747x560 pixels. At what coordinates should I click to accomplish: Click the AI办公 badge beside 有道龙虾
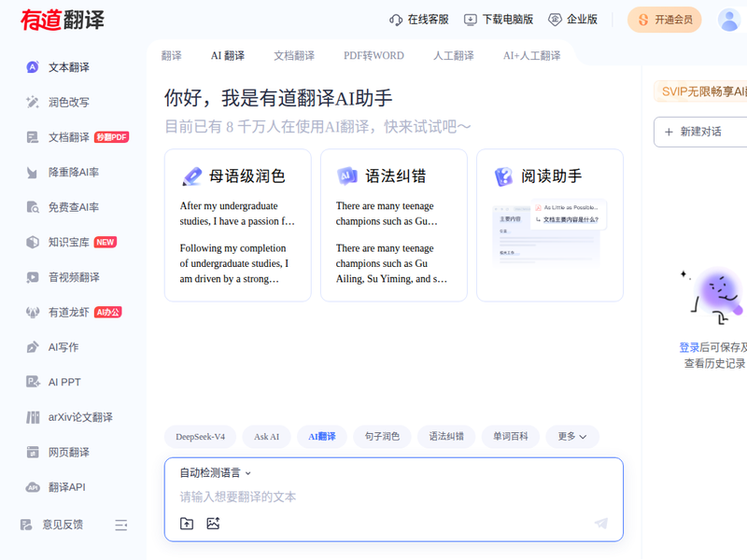pyautogui.click(x=108, y=313)
